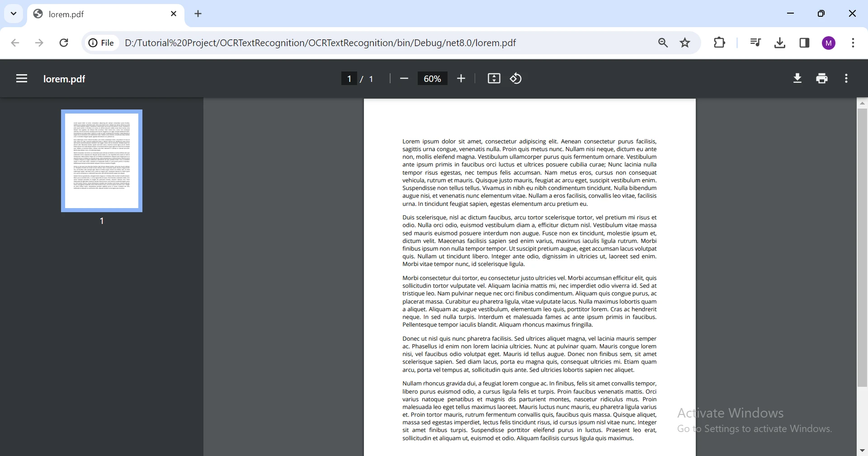Click the 60% zoom level field

tap(432, 79)
